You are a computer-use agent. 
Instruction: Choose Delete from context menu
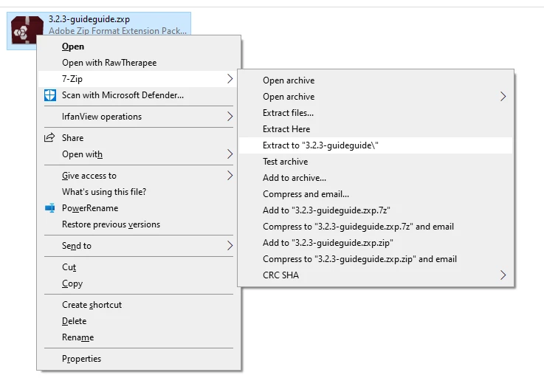(x=139, y=321)
